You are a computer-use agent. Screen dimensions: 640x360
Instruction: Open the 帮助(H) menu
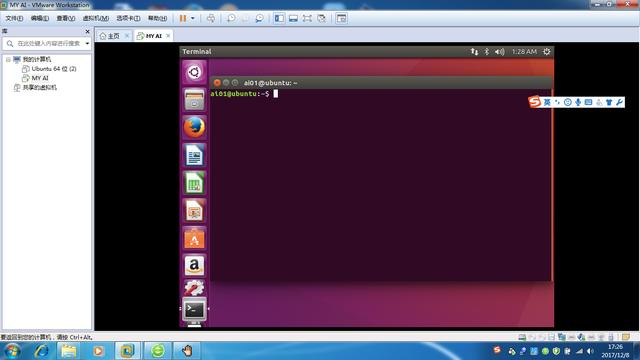pyautogui.click(x=157, y=18)
